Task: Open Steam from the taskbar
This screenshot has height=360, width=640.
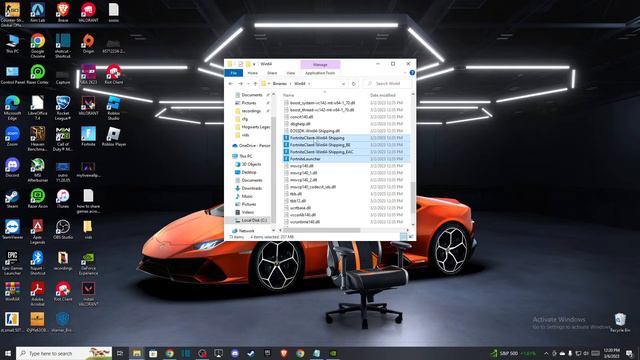Action: [x=251, y=353]
